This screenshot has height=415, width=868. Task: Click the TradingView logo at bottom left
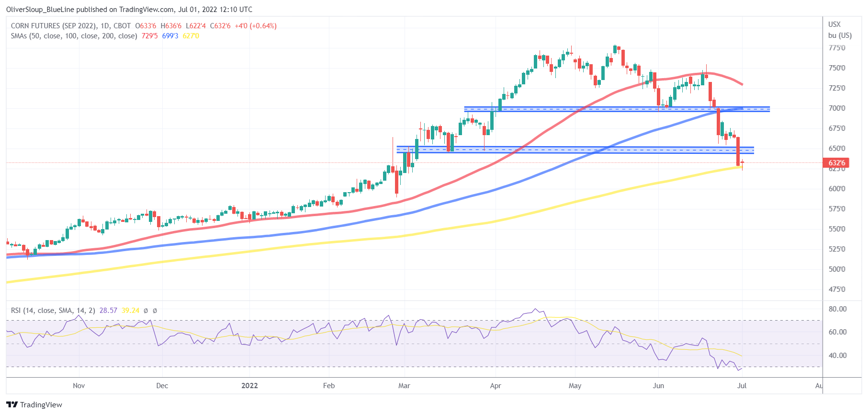click(34, 405)
